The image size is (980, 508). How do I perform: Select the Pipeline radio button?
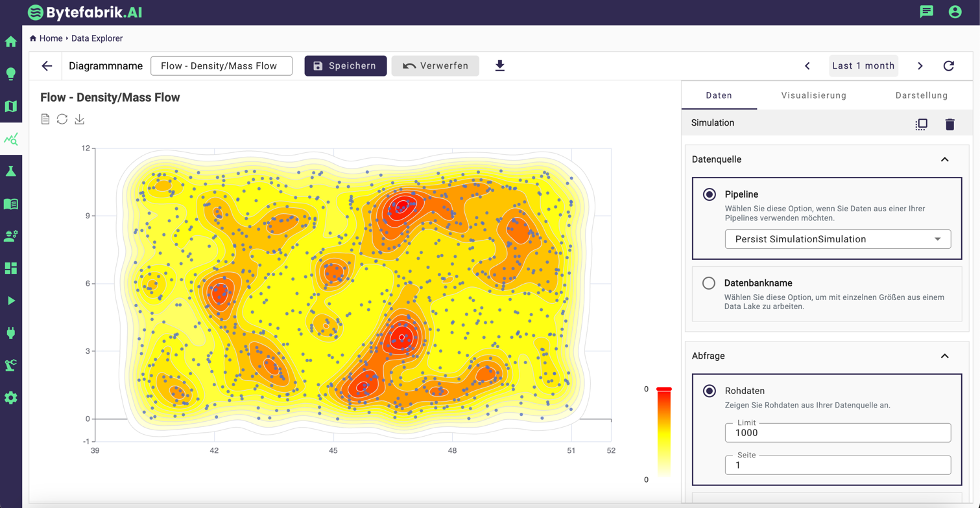709,194
